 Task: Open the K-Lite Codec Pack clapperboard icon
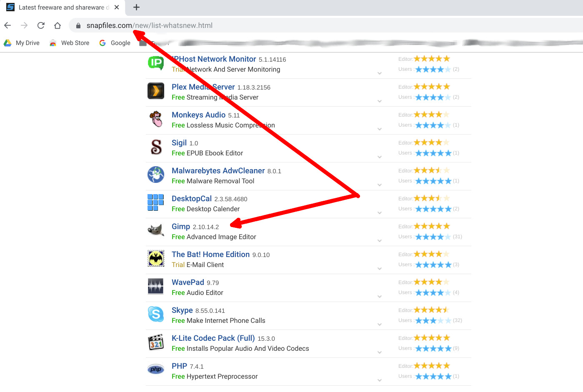click(156, 342)
